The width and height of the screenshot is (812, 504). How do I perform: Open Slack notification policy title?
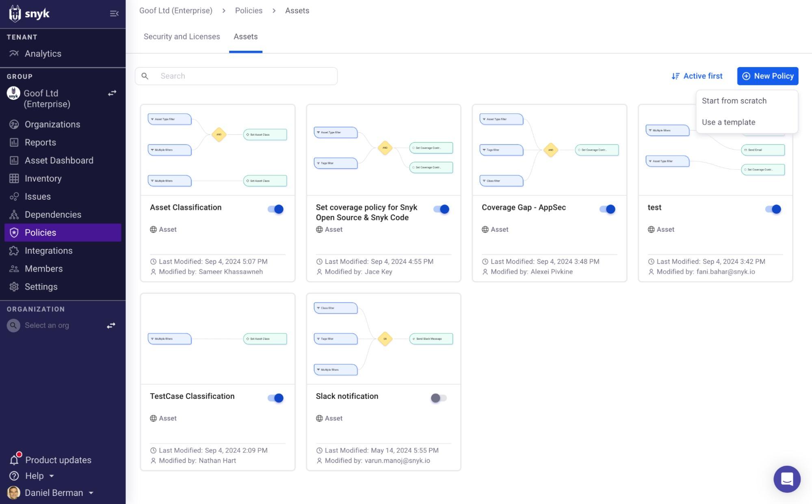[x=347, y=396]
